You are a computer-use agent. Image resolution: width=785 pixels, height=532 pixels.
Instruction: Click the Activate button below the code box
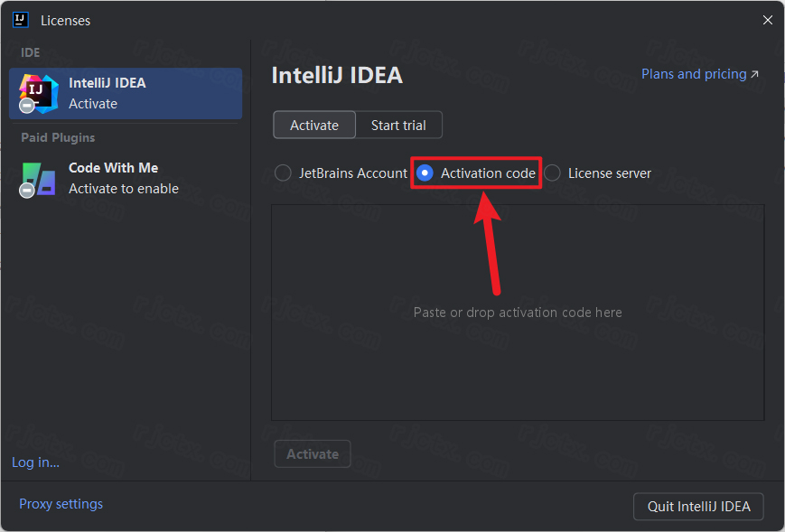pyautogui.click(x=313, y=454)
